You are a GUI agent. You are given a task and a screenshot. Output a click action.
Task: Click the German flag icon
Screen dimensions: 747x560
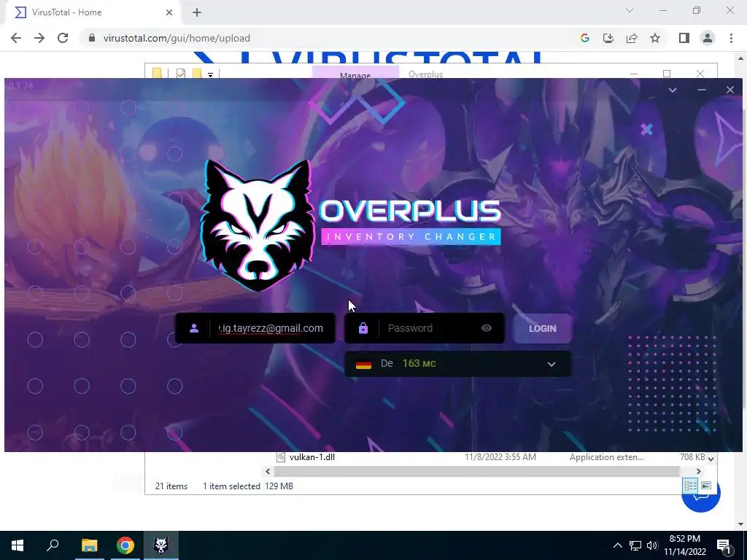(x=363, y=365)
